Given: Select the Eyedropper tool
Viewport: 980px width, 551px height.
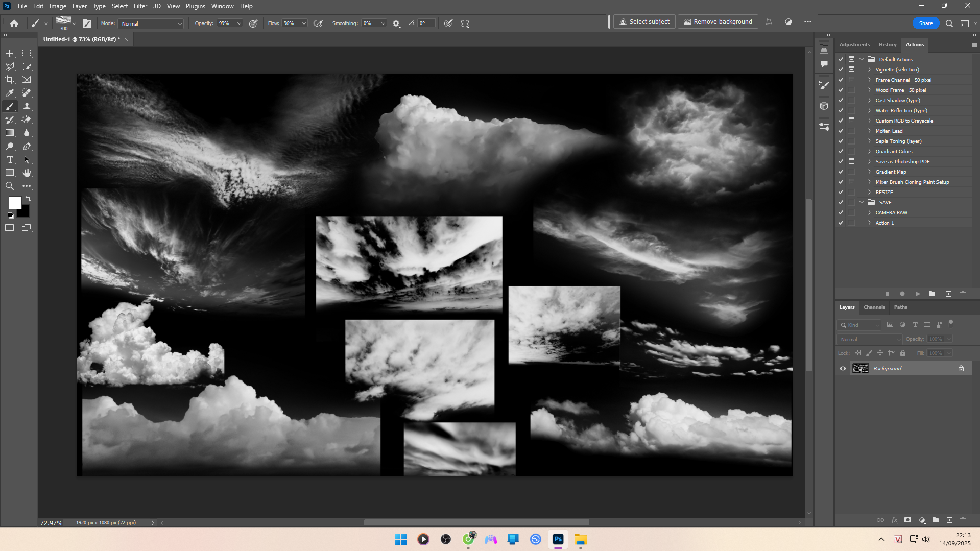Looking at the screenshot, I should (10, 93).
